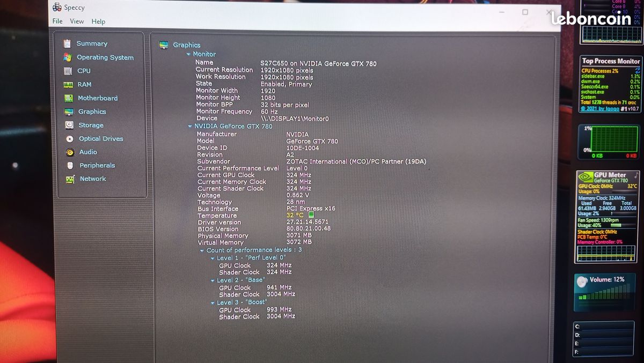Select the Driver version 27.21.14.5671

click(308, 222)
